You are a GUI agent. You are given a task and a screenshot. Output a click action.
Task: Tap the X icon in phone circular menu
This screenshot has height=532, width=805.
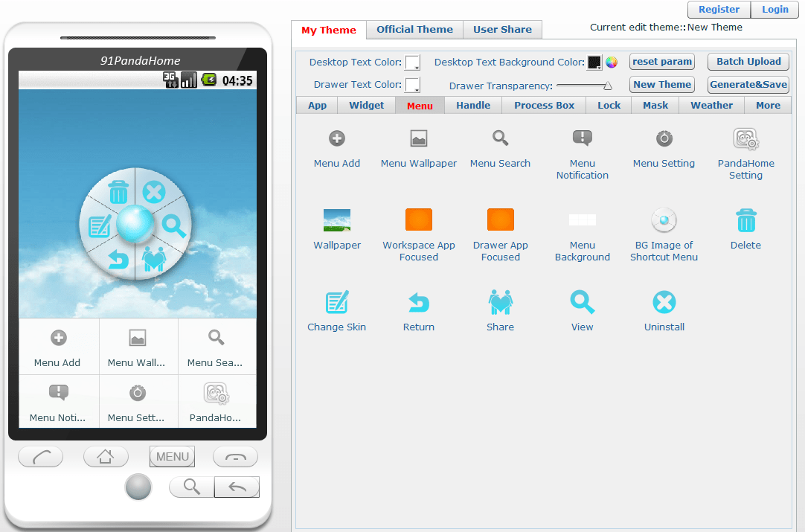click(x=153, y=193)
